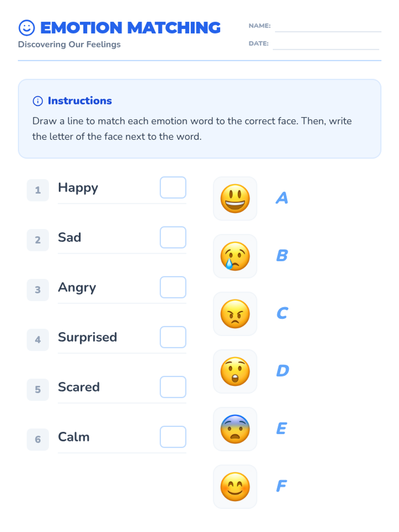Click the answer box next to Happy

tap(173, 188)
